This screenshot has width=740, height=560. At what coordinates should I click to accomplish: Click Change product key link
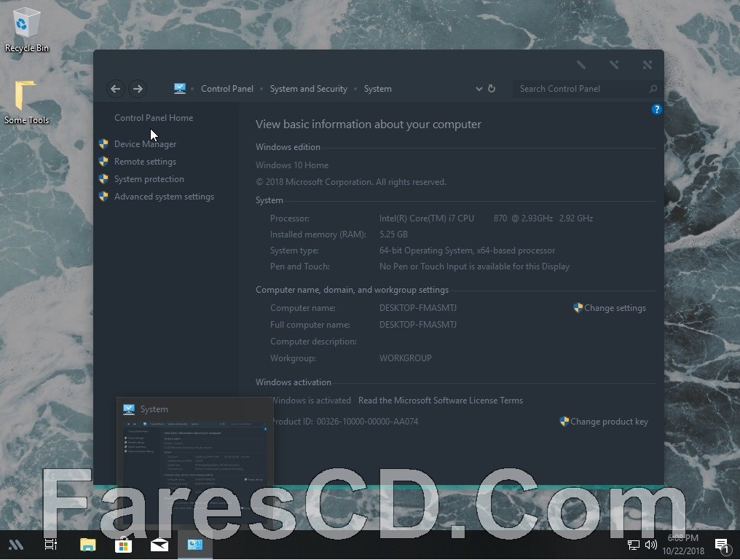[609, 422]
